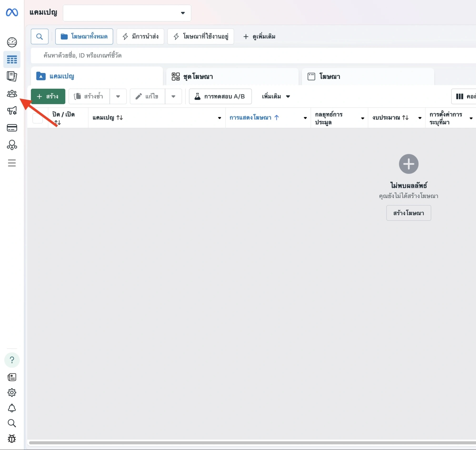The image size is (476, 450).
Task: Open the Audiences people icon in sidebar
Action: pos(12,93)
